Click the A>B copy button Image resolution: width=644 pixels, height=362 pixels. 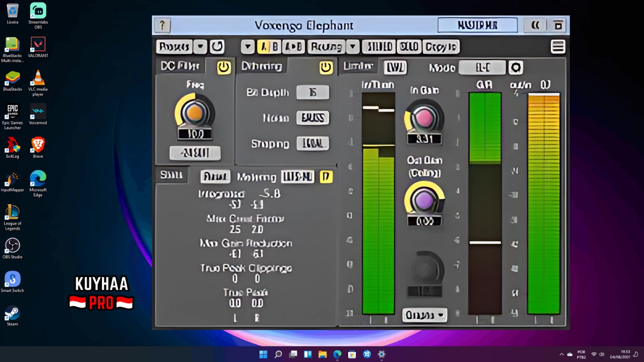293,47
